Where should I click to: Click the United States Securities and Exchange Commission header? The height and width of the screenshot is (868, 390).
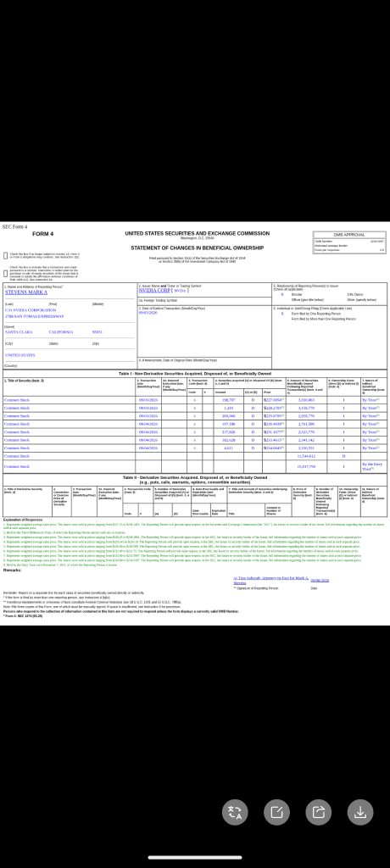pyautogui.click(x=198, y=234)
